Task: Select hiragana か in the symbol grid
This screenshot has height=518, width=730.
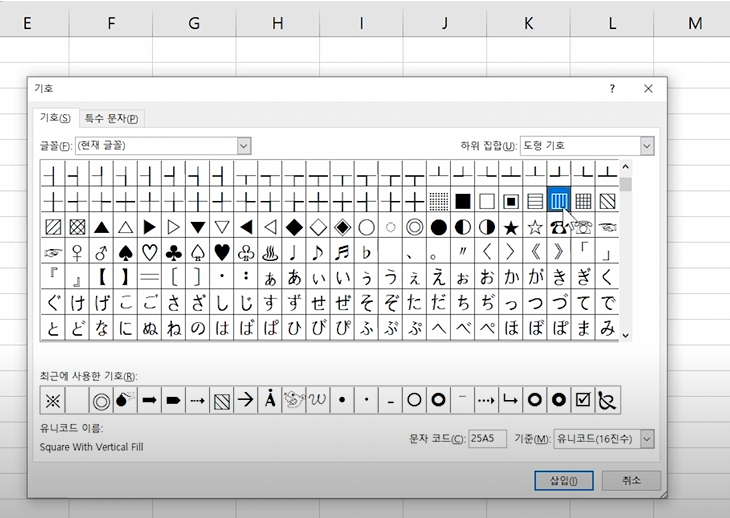Action: [511, 277]
